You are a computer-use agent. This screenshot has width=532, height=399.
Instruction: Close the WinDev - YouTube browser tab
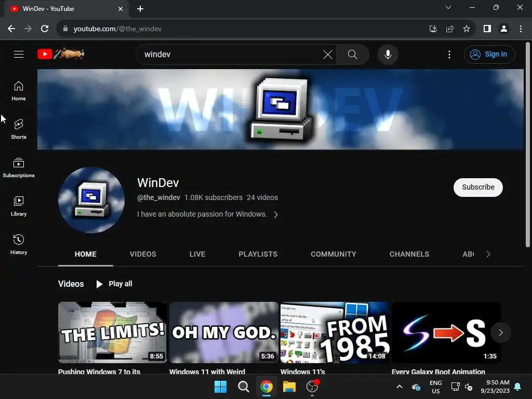pos(121,9)
